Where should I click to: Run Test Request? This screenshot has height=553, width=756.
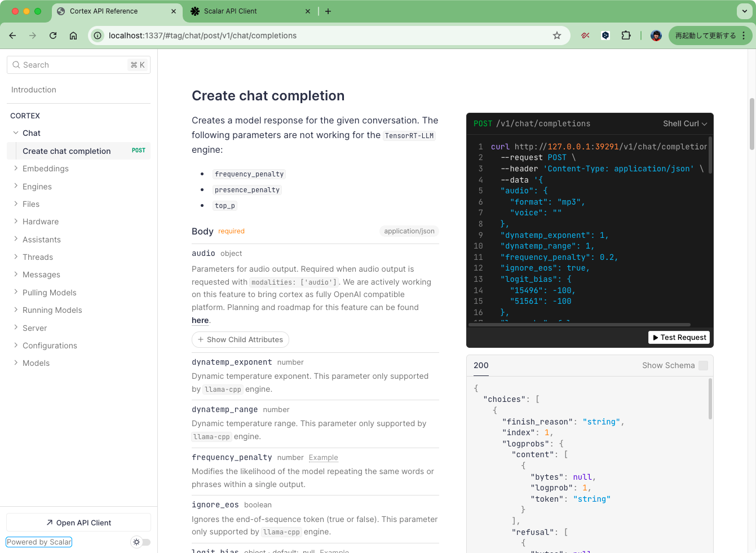679,337
